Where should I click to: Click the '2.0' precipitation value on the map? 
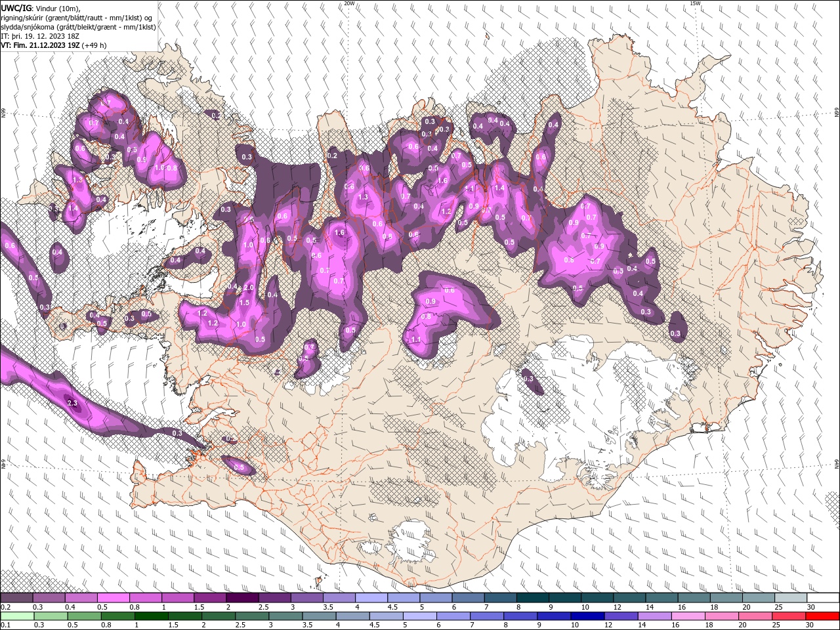249,288
